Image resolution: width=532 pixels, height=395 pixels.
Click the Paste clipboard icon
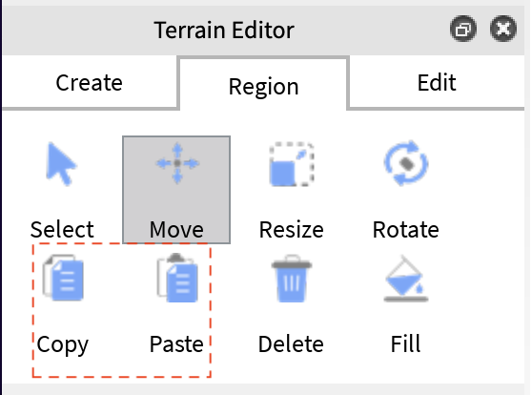coord(177,278)
